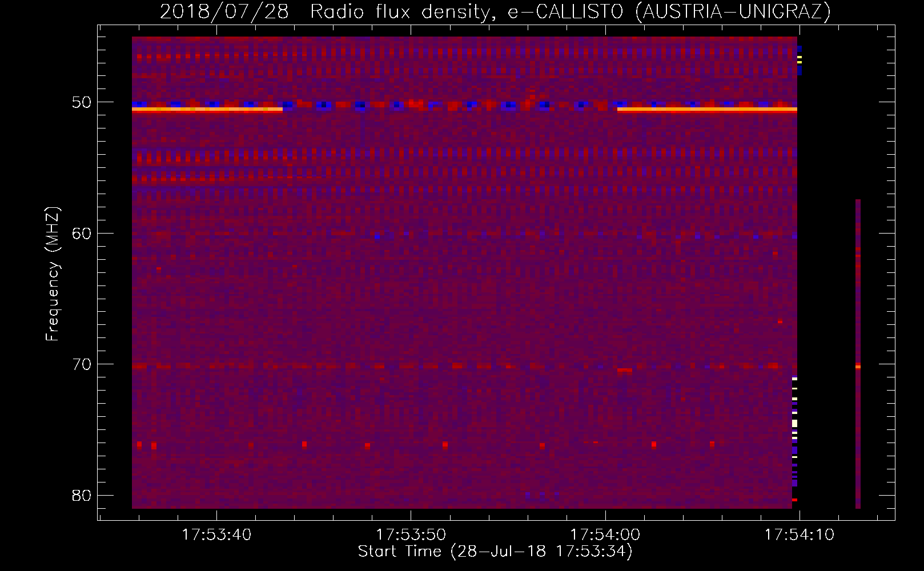This screenshot has width=924, height=571.
Task: Click the 17:53:40 time tick label
Action: [216, 535]
